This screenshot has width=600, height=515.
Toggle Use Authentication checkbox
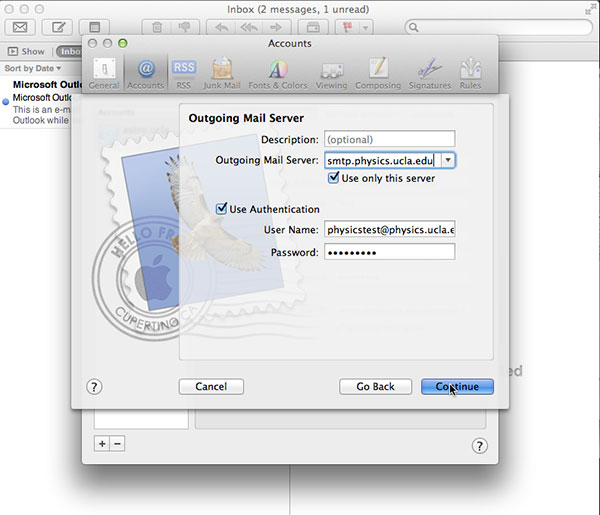coord(221,209)
